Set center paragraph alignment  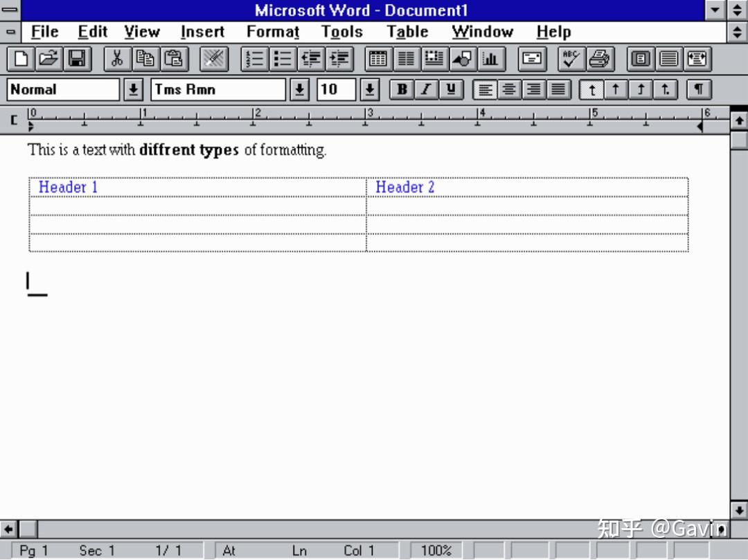click(509, 89)
